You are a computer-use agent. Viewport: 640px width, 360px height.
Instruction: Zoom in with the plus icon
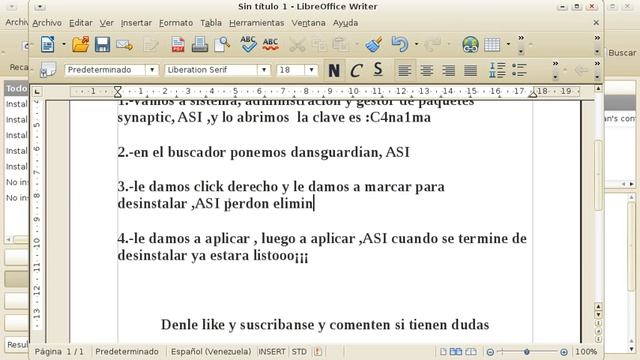tap(564, 352)
